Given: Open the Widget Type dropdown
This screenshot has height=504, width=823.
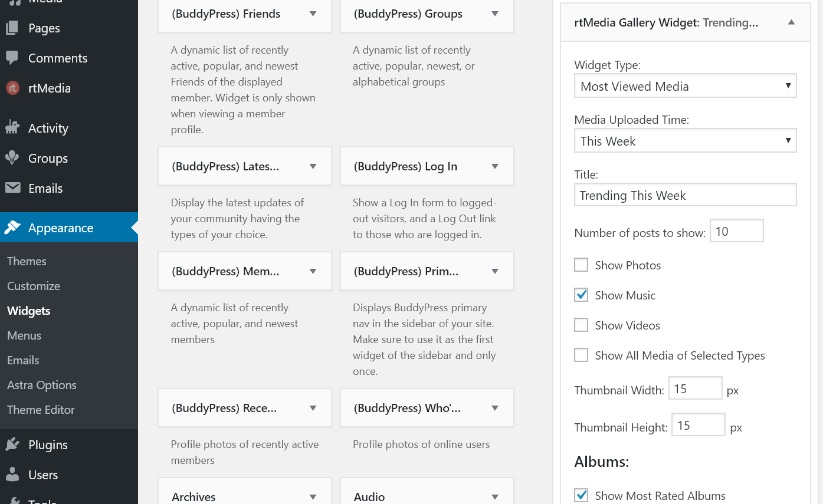Looking at the screenshot, I should coord(684,85).
